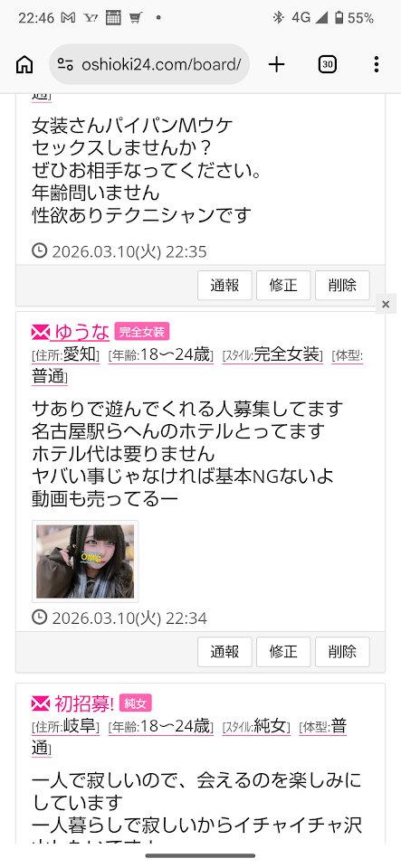Open new tab with plus icon
Viewport: 401px width, 868px height.
(x=276, y=65)
